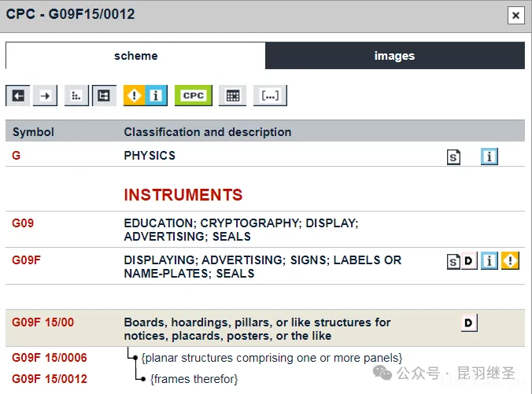Toggle the green CPC button
Viewport: 532px width, 394px height.
[x=193, y=95]
